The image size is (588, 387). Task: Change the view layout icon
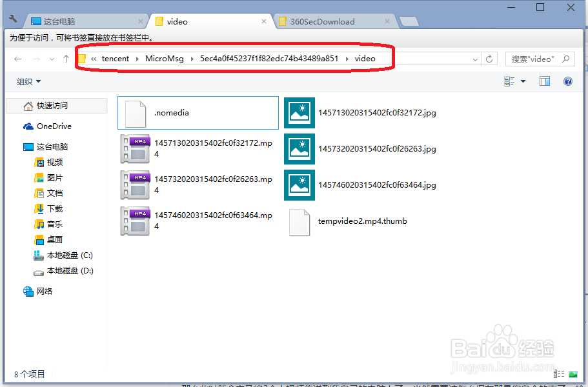[509, 81]
